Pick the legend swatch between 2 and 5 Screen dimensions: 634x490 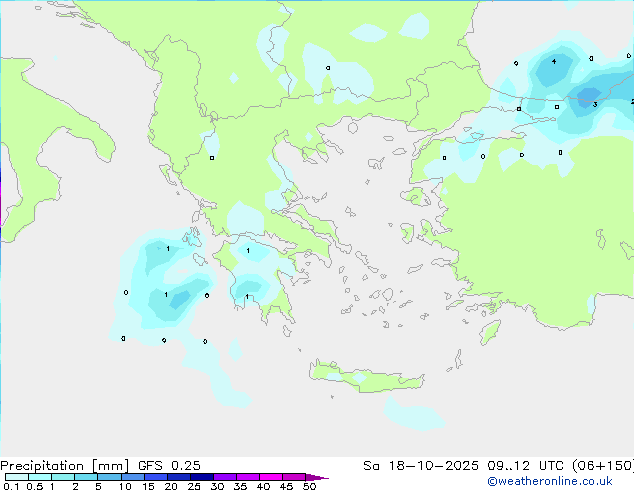pyautogui.click(x=86, y=477)
